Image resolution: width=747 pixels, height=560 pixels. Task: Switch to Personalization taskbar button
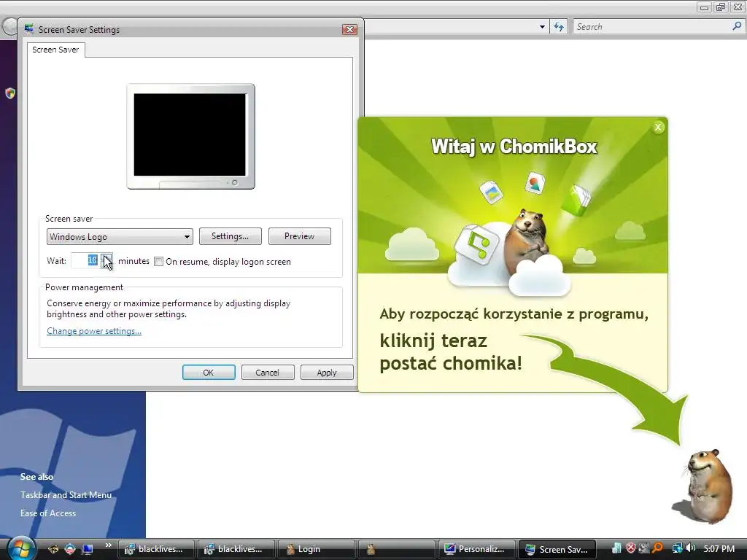(477, 549)
